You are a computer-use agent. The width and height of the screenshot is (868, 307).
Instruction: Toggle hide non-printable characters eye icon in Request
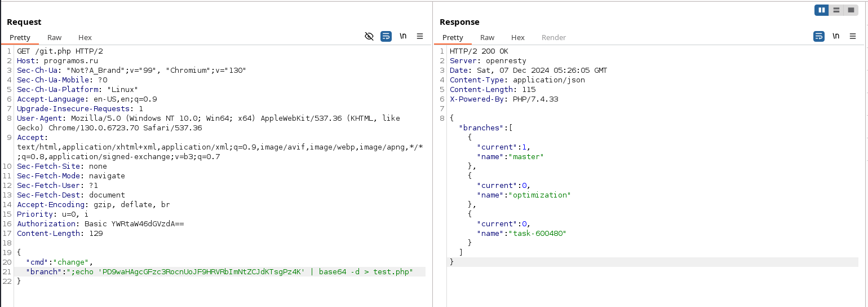click(369, 36)
